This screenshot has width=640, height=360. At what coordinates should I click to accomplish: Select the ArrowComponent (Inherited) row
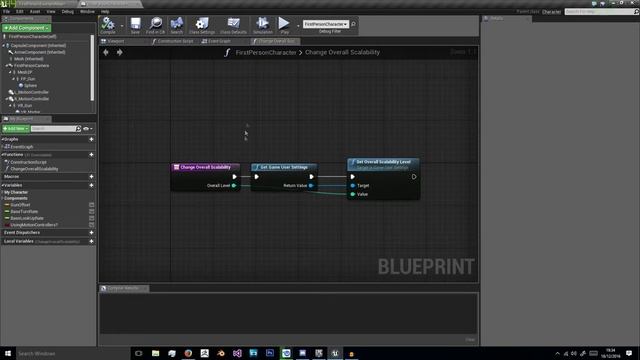[40, 52]
